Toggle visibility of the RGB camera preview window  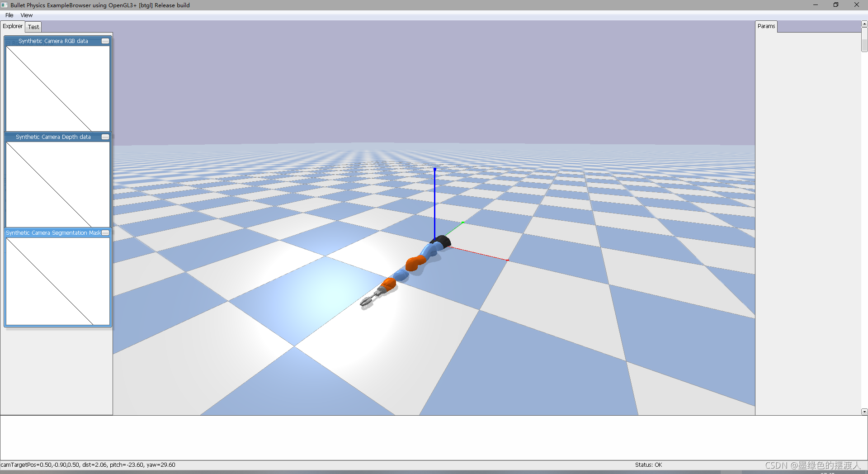pyautogui.click(x=105, y=41)
